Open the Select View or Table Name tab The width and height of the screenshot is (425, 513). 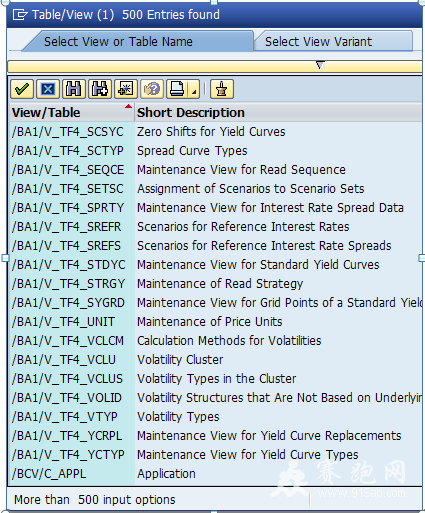click(x=137, y=42)
